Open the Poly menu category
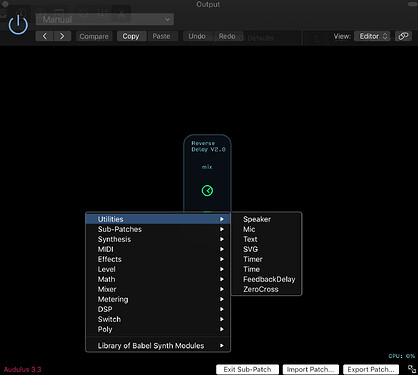This screenshot has height=375, width=418. tap(158, 329)
